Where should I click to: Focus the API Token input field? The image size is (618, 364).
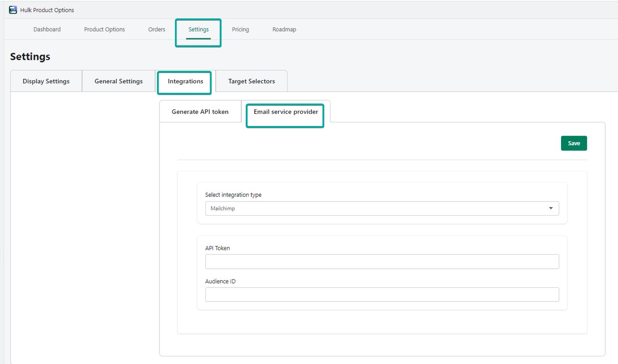pos(382,262)
